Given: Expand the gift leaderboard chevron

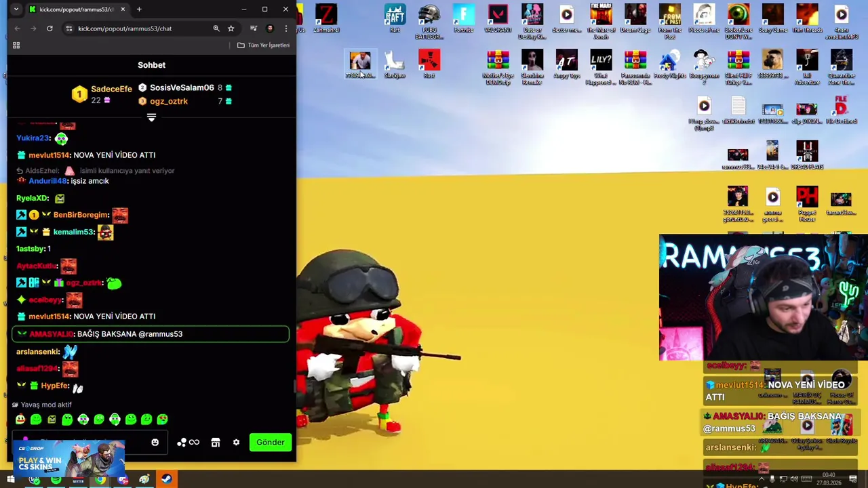Looking at the screenshot, I should coord(151,118).
